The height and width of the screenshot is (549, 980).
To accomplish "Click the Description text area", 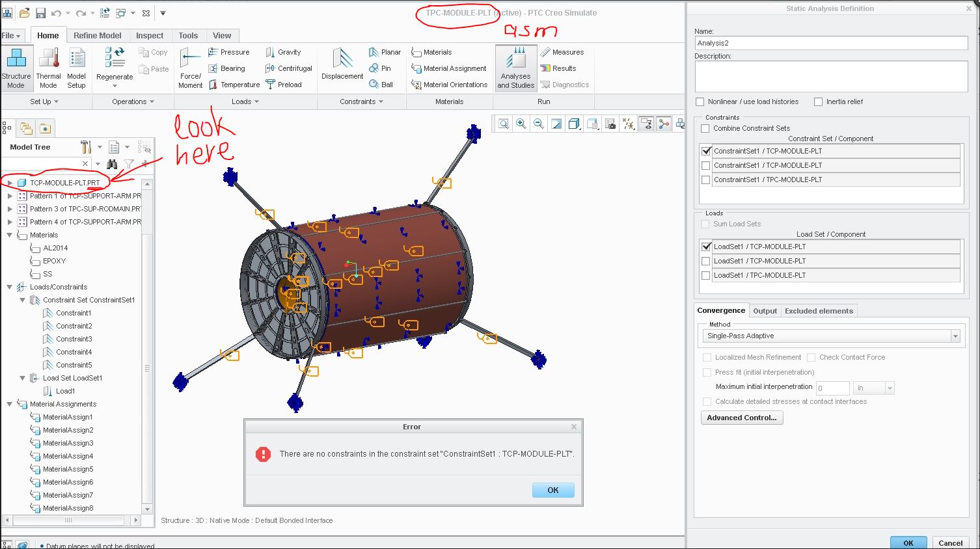I will tap(831, 77).
